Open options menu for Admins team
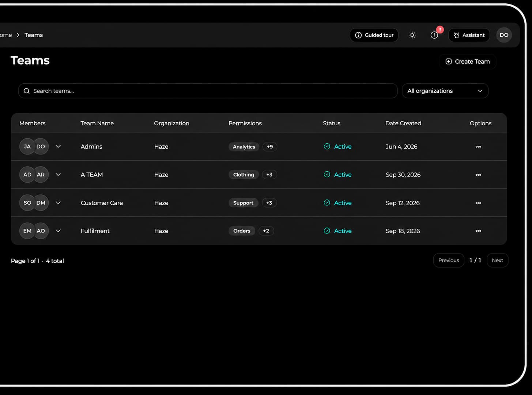Image resolution: width=532 pixels, height=395 pixels. [x=478, y=147]
